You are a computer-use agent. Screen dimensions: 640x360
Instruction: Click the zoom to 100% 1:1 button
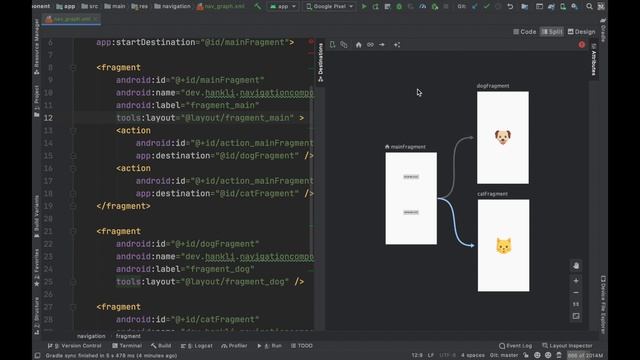[576, 304]
